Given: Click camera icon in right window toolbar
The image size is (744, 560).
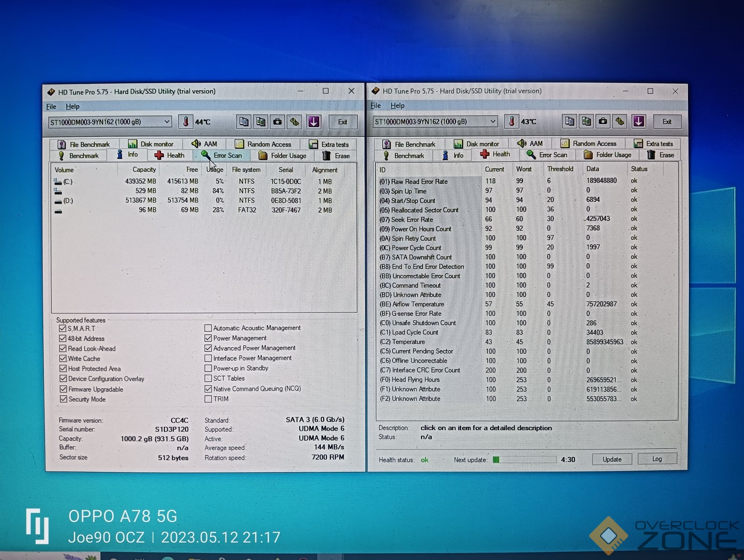Looking at the screenshot, I should click(603, 121).
